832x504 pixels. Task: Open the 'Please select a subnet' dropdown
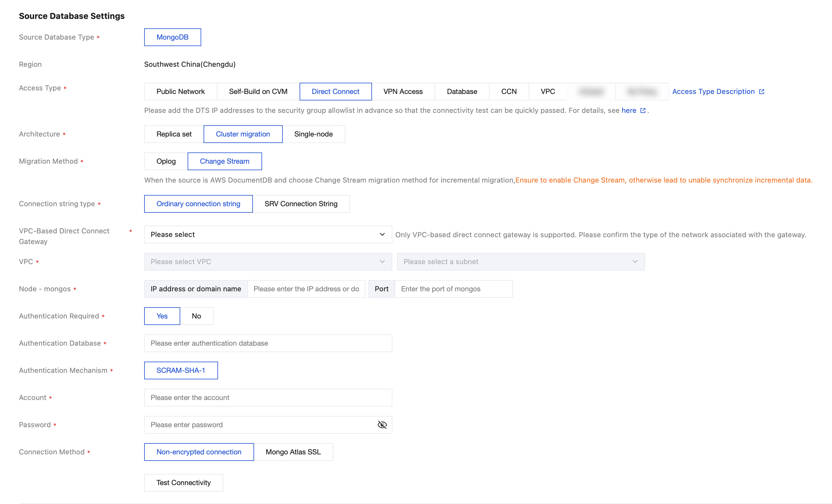(521, 262)
